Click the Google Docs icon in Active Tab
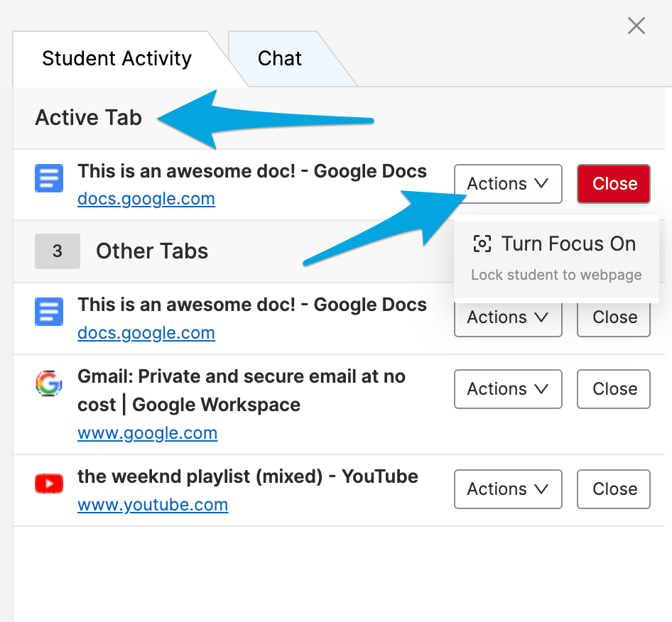Screen dimensions: 672x622 click(48, 178)
